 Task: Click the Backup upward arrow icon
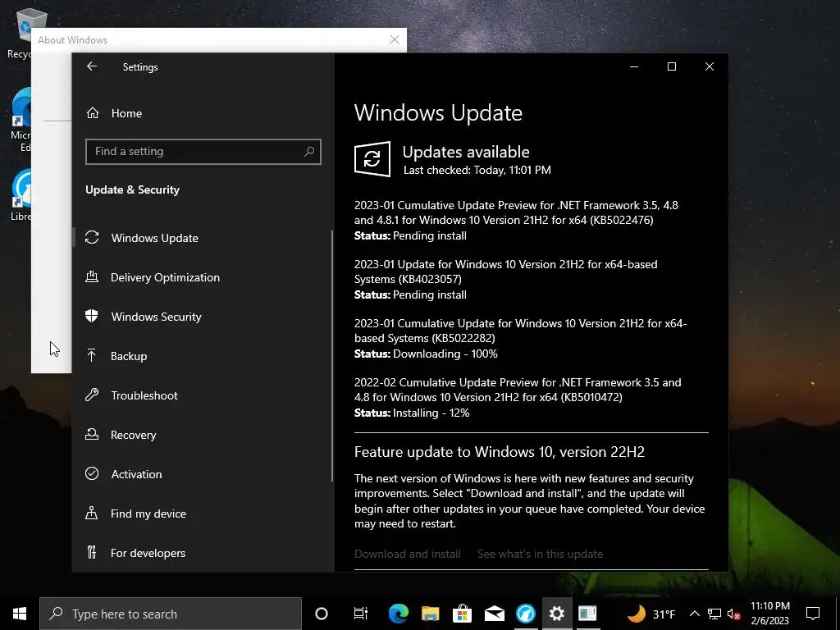click(x=92, y=355)
